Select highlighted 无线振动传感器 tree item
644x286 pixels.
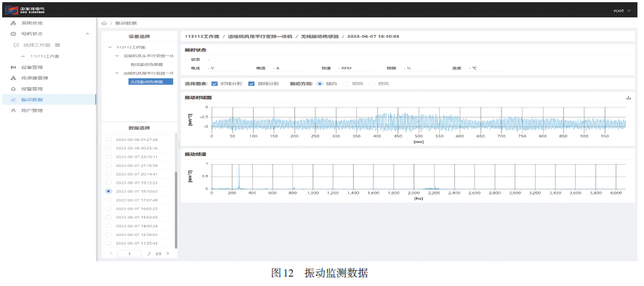(150, 81)
